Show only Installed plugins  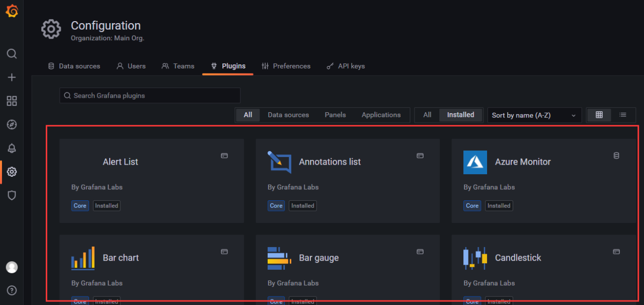(460, 115)
